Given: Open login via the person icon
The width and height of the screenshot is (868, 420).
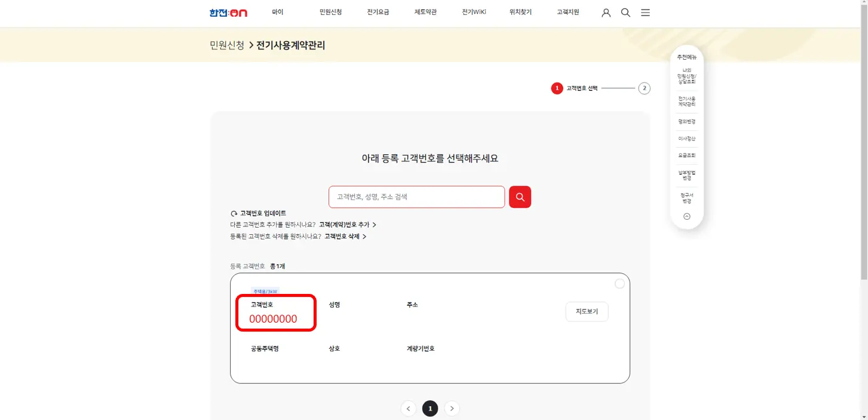Looking at the screenshot, I should 606,12.
